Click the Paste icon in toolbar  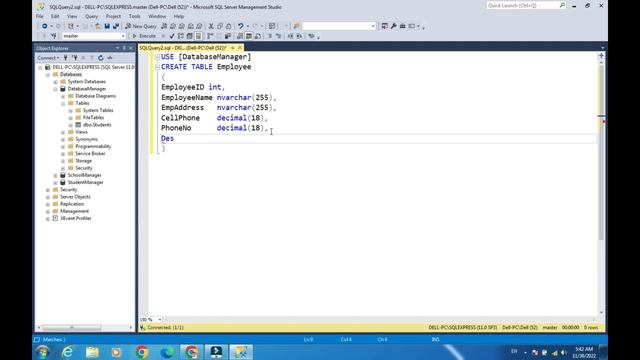coord(229,26)
